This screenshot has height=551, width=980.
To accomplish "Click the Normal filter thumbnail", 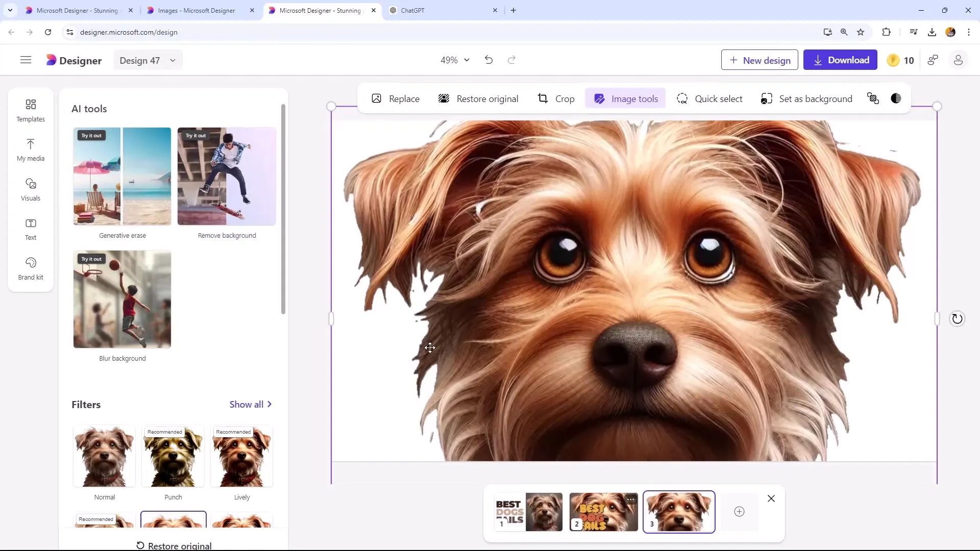I will (x=104, y=458).
